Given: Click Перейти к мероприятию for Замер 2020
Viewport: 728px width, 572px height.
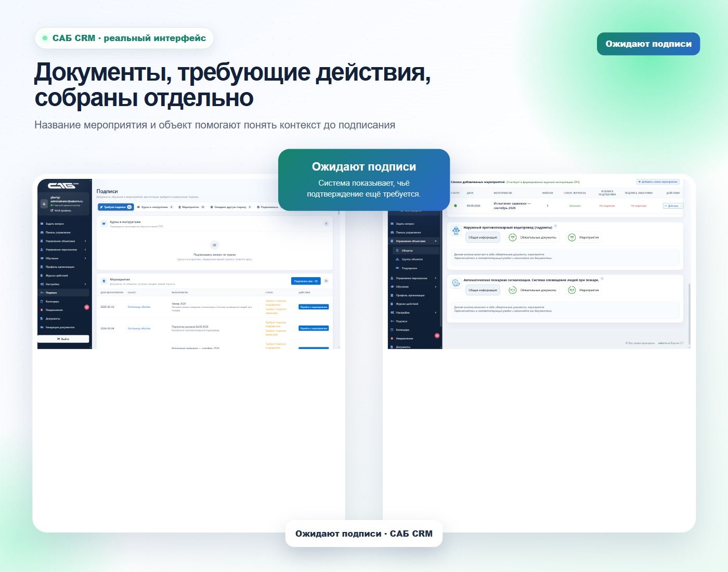Looking at the screenshot, I should click(314, 307).
